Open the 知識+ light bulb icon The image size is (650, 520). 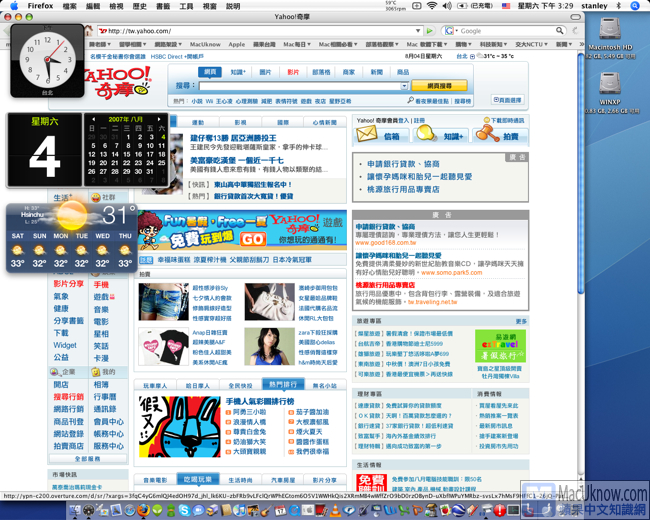tap(427, 134)
